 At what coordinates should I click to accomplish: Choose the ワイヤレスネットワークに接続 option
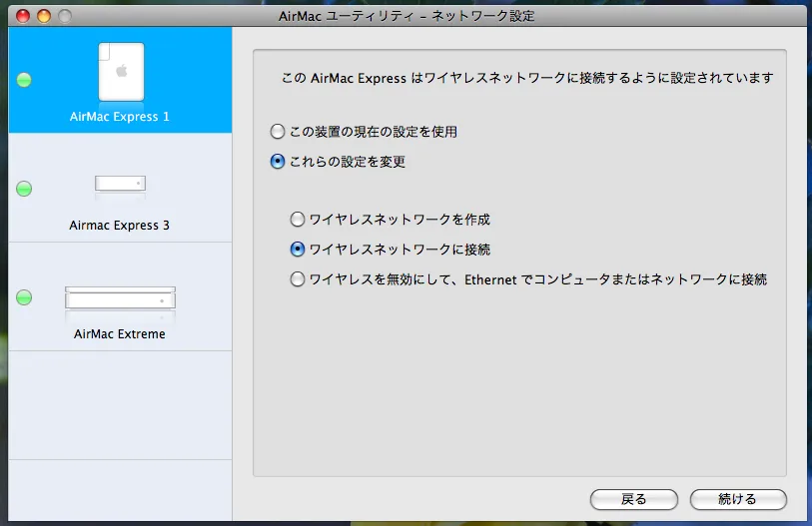[297, 249]
